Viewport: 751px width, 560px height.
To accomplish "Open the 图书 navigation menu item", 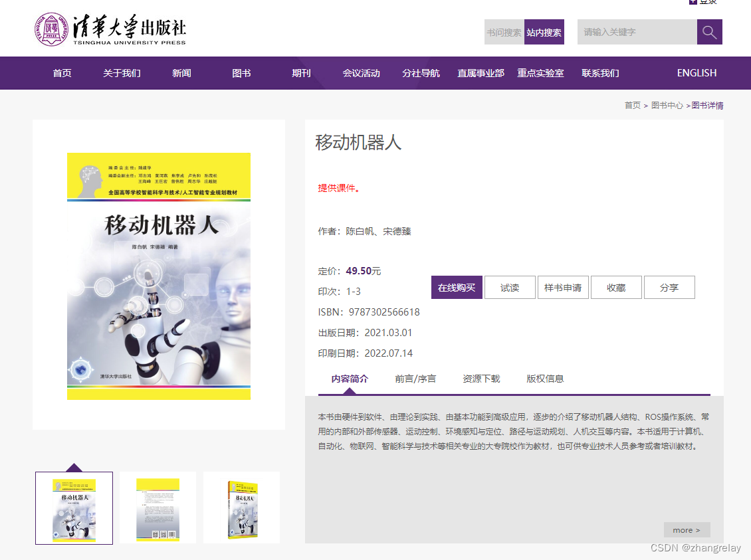I will [x=241, y=73].
